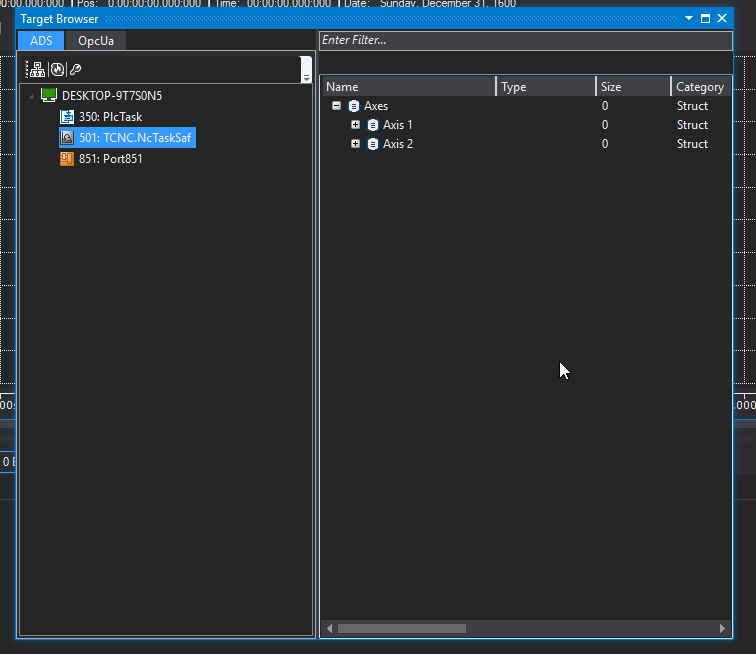Click the horizontal scrollbar right arrow
The height and width of the screenshot is (654, 756).
[x=722, y=628]
